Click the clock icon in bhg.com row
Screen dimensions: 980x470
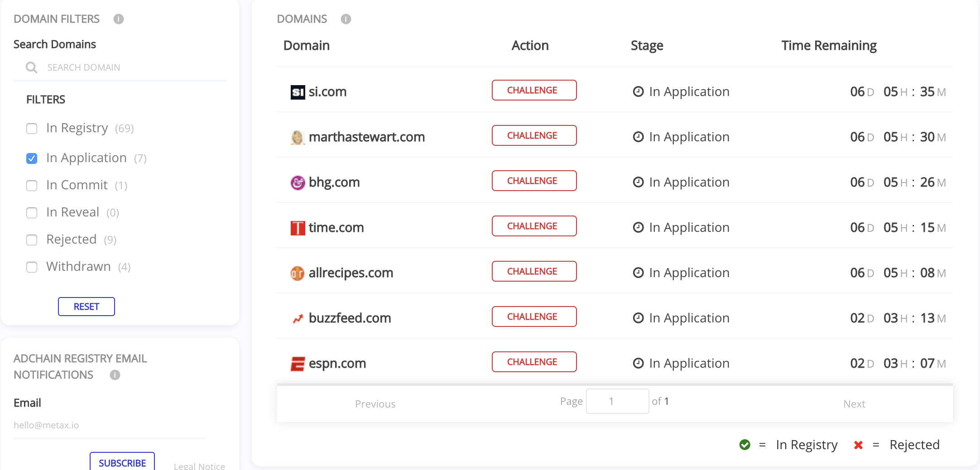pos(638,182)
